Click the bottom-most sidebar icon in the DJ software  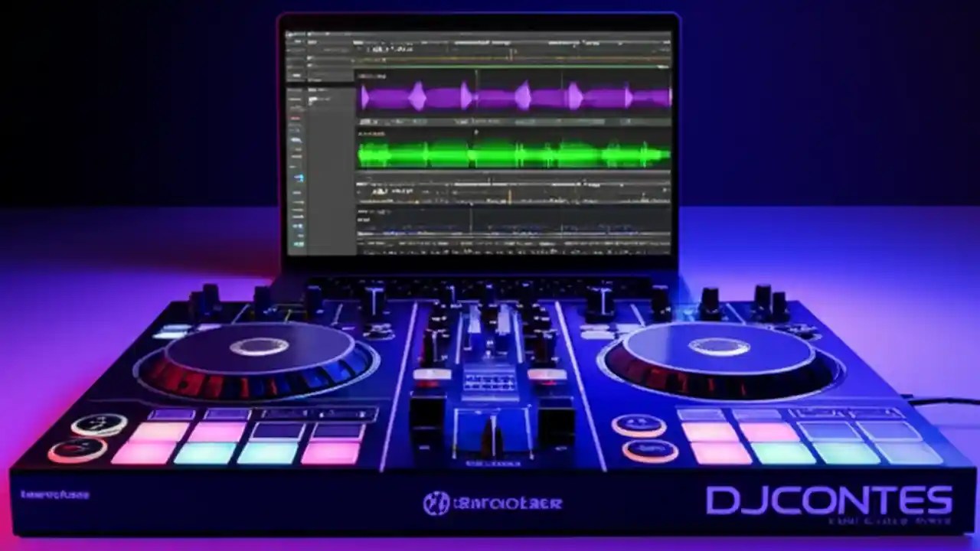click(x=297, y=245)
